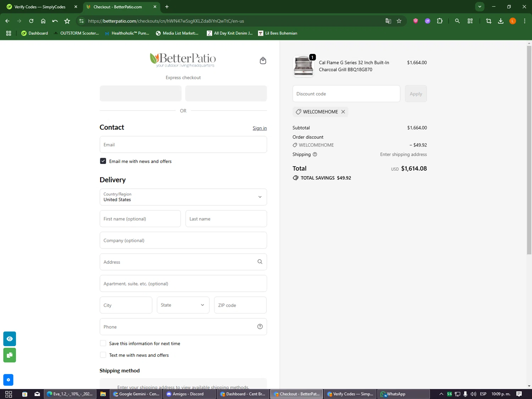Switch to the Verify Codes — SimplyCodes tab
This screenshot has height=399, width=532.
click(40, 7)
